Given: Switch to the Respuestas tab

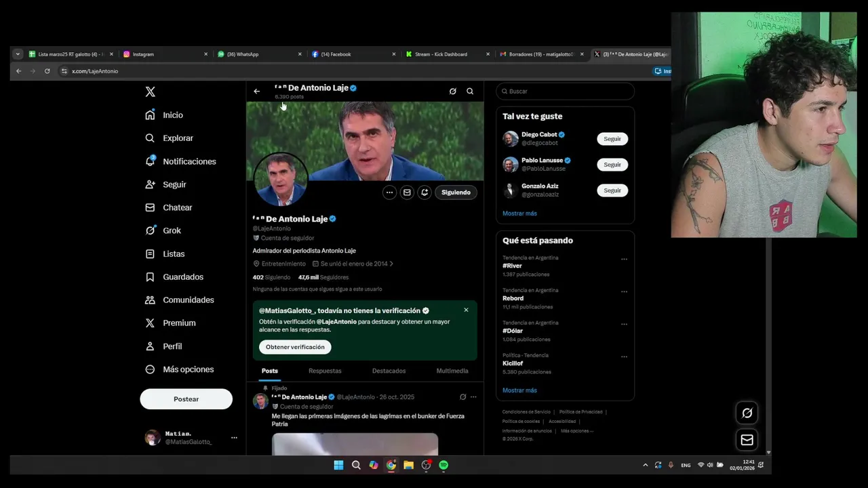Looking at the screenshot, I should [x=325, y=371].
